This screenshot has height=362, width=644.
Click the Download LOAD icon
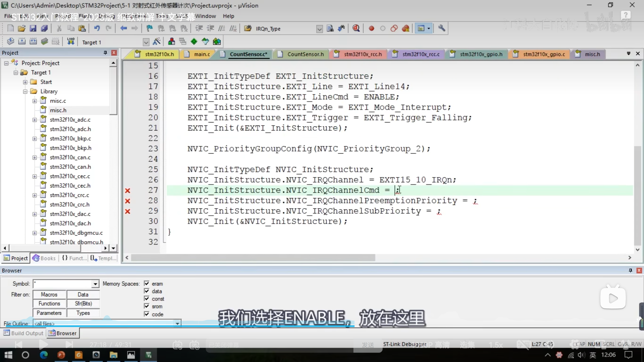[x=71, y=42]
